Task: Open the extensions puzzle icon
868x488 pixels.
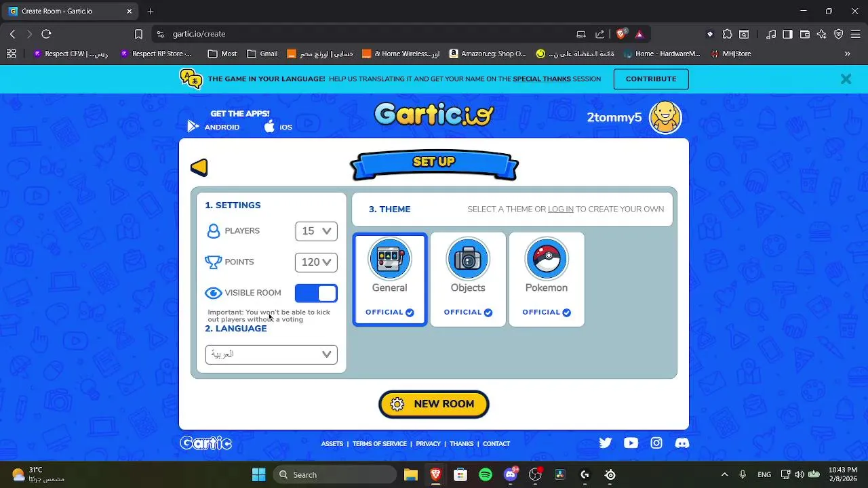Action: coord(728,34)
